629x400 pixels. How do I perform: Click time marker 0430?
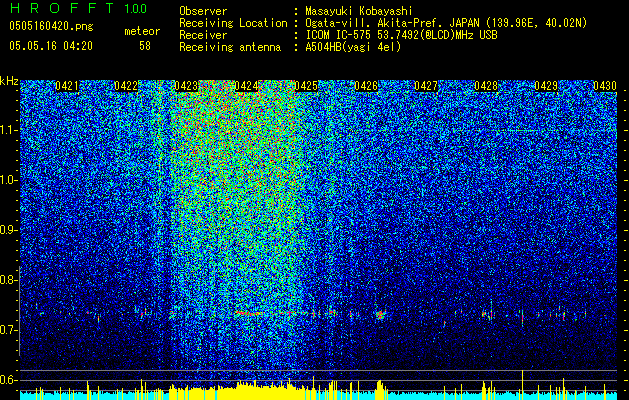click(x=605, y=86)
